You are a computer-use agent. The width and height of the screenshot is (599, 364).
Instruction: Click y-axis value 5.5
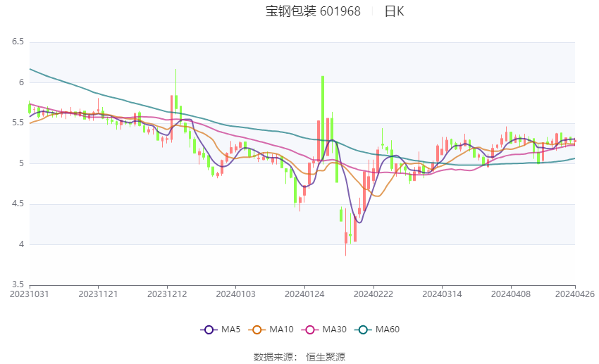(18, 123)
